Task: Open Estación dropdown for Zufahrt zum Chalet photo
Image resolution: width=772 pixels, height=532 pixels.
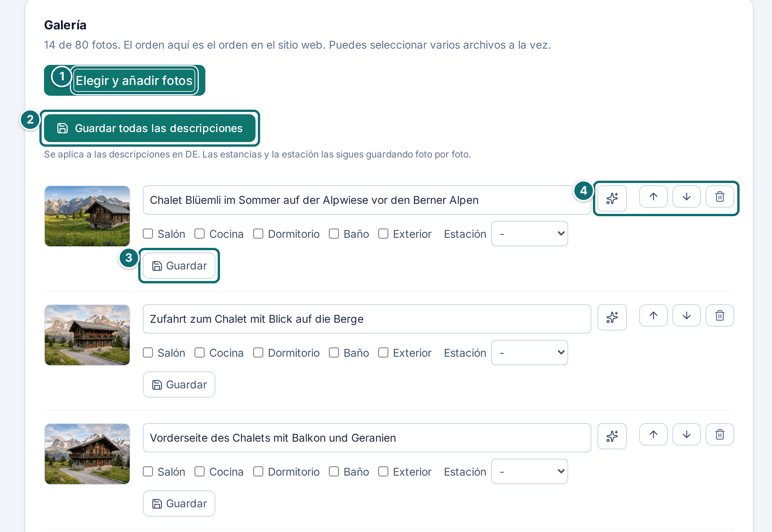Action: [529, 352]
